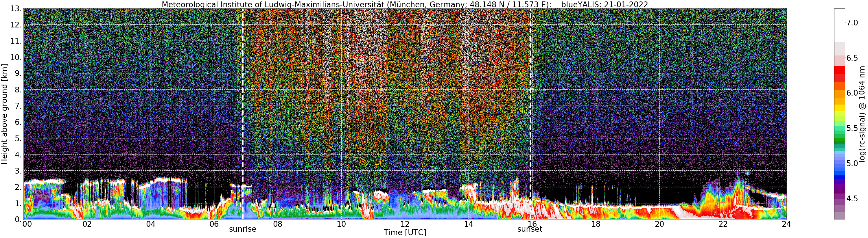This screenshot has height=238, width=868.
Task: Click the y-axis tick label '9.'
Action: [x=18, y=73]
